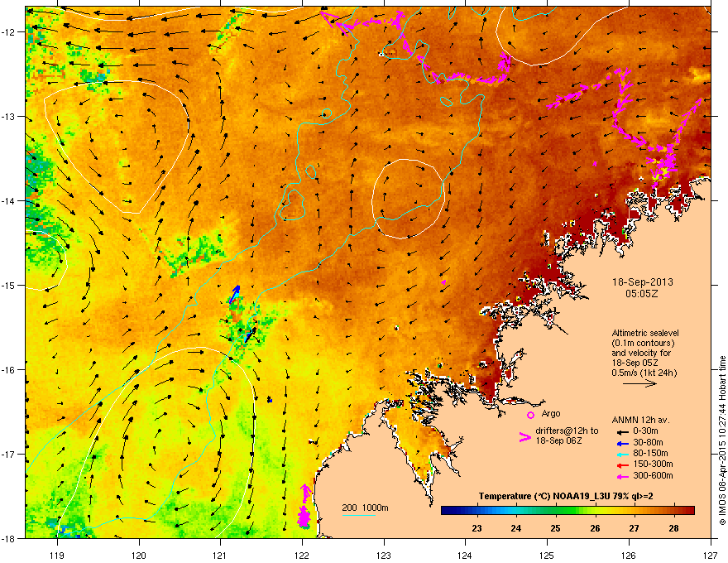
Task: Click the '200 1000m' isobath label
Action: point(365,508)
